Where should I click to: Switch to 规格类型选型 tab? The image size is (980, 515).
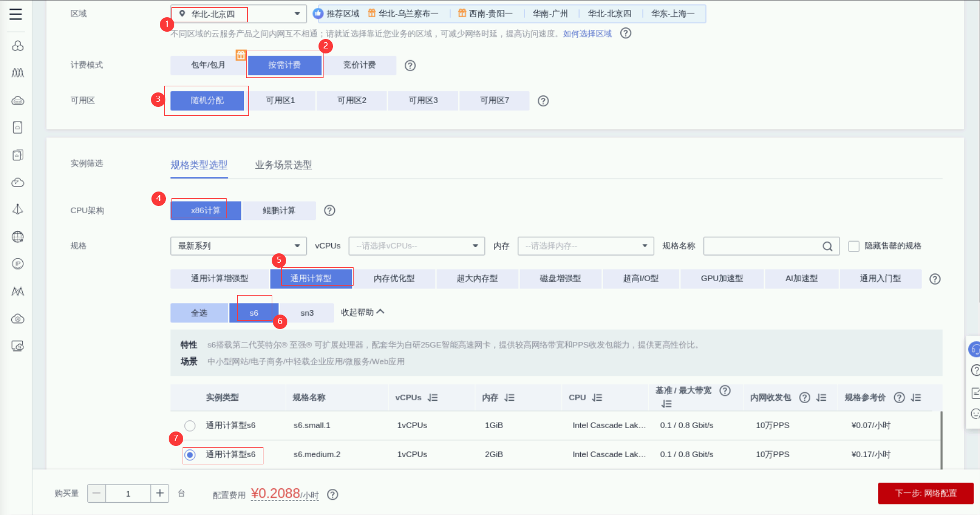pos(199,165)
